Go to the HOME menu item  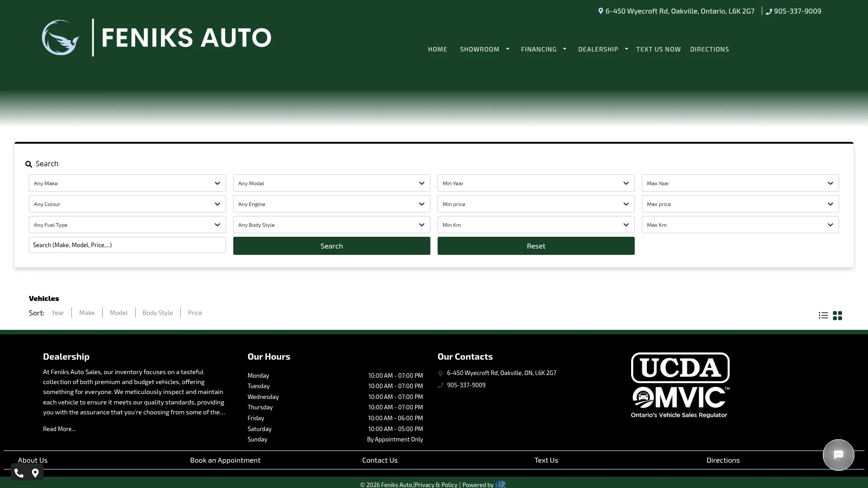click(438, 49)
